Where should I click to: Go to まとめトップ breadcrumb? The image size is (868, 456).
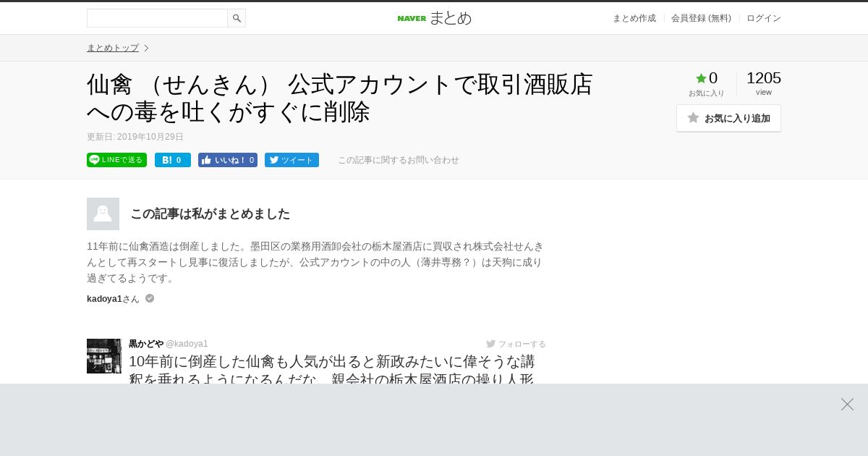(x=113, y=48)
